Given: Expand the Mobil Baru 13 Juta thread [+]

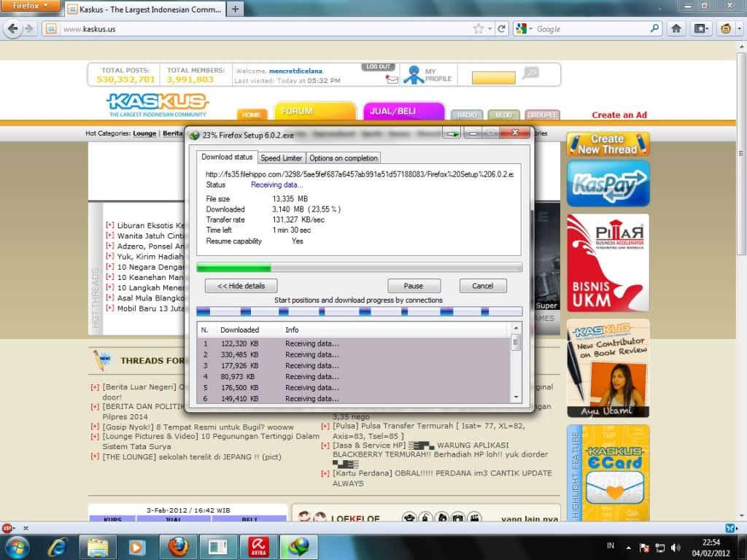Looking at the screenshot, I should (x=110, y=308).
